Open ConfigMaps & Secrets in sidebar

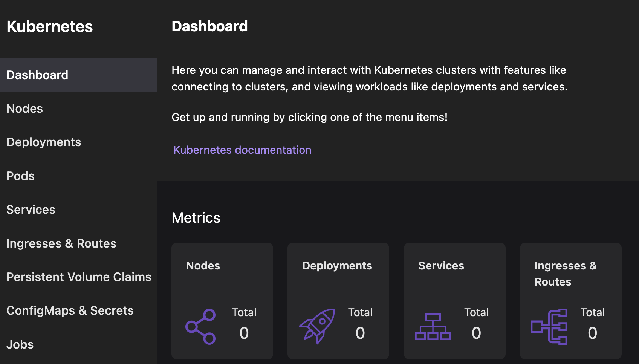(x=70, y=310)
